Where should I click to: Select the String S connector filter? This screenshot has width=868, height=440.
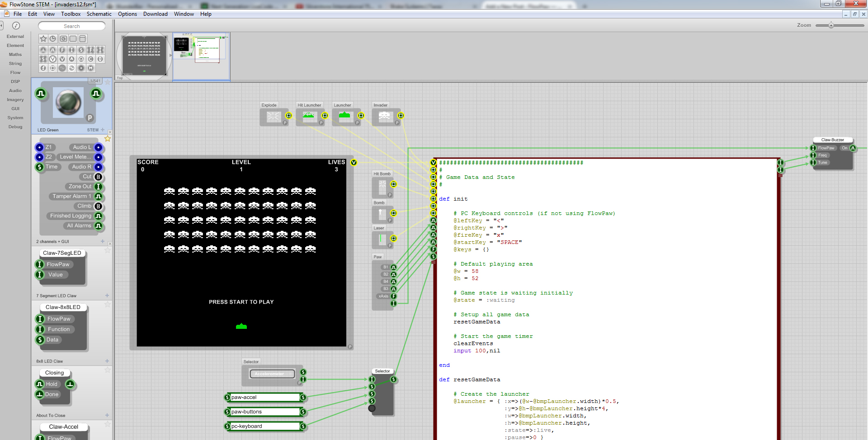[81, 50]
